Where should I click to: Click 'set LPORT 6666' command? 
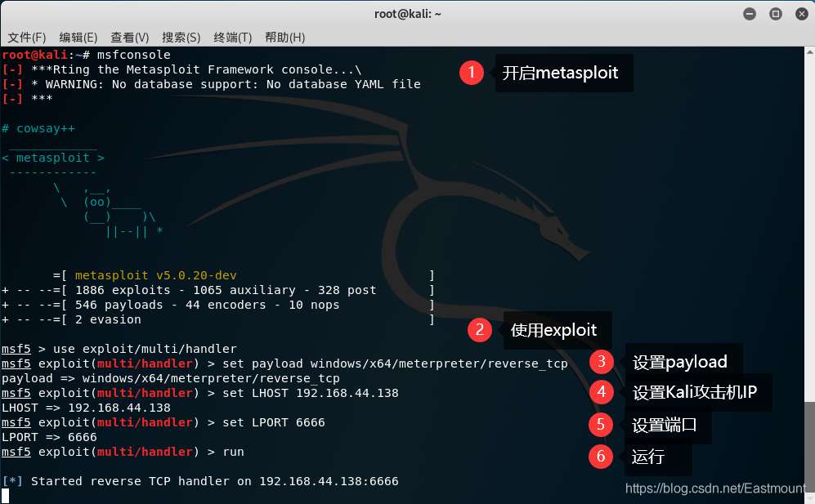pos(273,422)
